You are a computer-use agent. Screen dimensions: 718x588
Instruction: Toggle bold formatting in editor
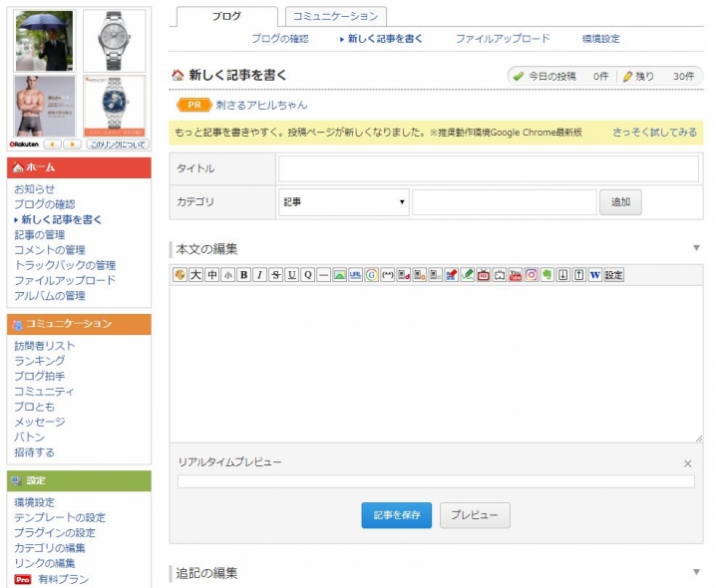coord(244,275)
